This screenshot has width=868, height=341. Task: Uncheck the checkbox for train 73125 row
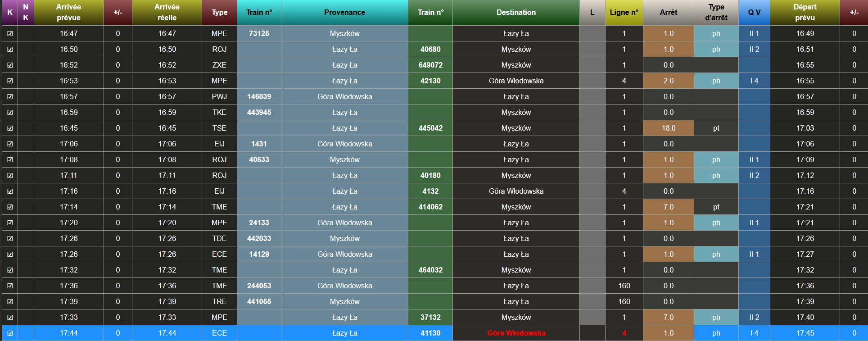(10, 34)
